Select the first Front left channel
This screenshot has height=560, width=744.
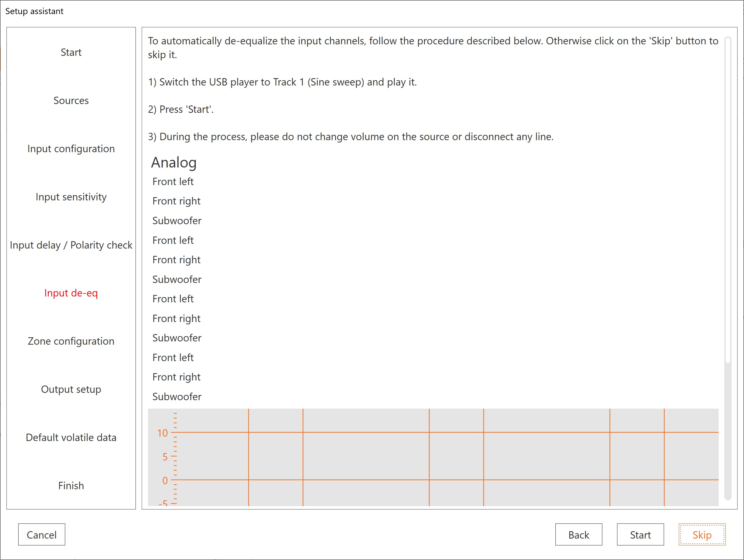click(173, 182)
